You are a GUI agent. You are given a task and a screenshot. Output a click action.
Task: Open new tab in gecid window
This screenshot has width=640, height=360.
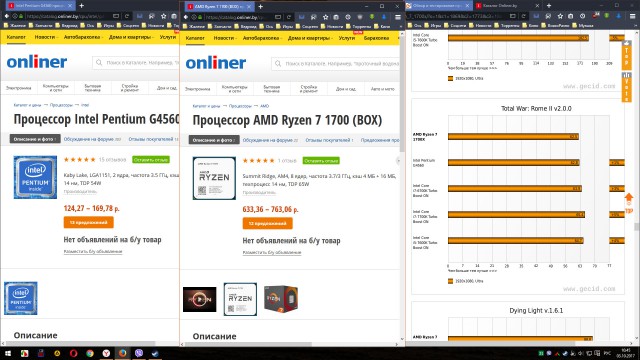[549, 6]
